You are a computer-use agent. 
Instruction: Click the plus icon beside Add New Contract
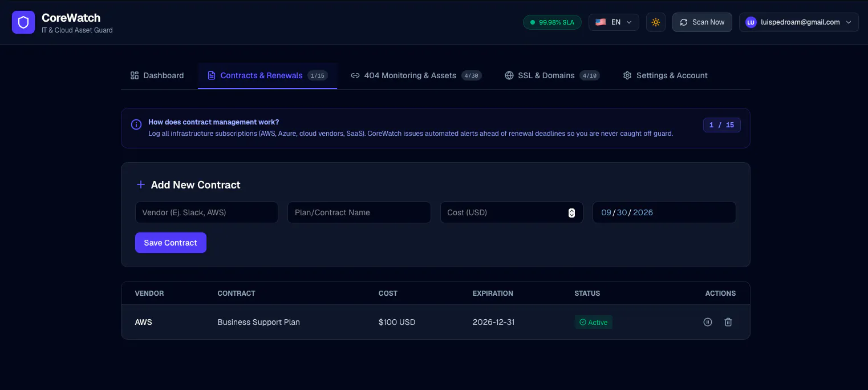(x=140, y=184)
